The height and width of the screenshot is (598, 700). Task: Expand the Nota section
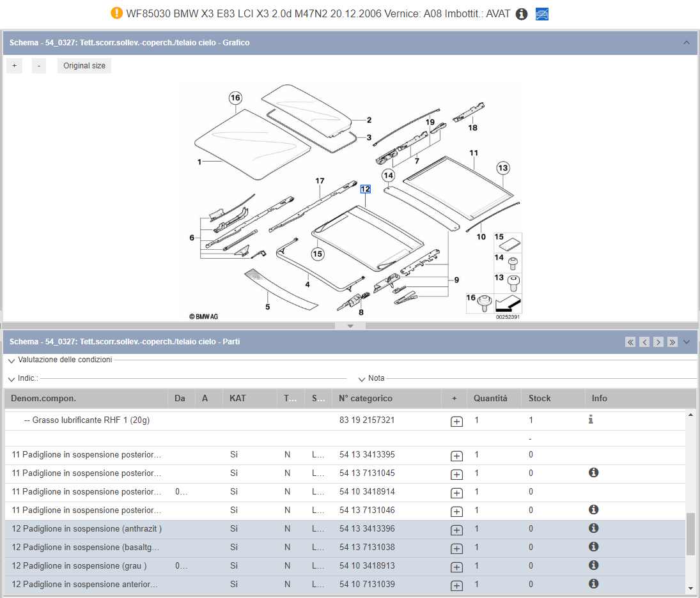pyautogui.click(x=362, y=379)
